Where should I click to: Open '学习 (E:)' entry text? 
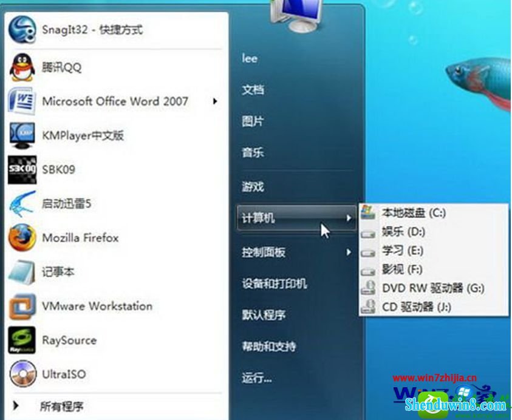coord(403,251)
